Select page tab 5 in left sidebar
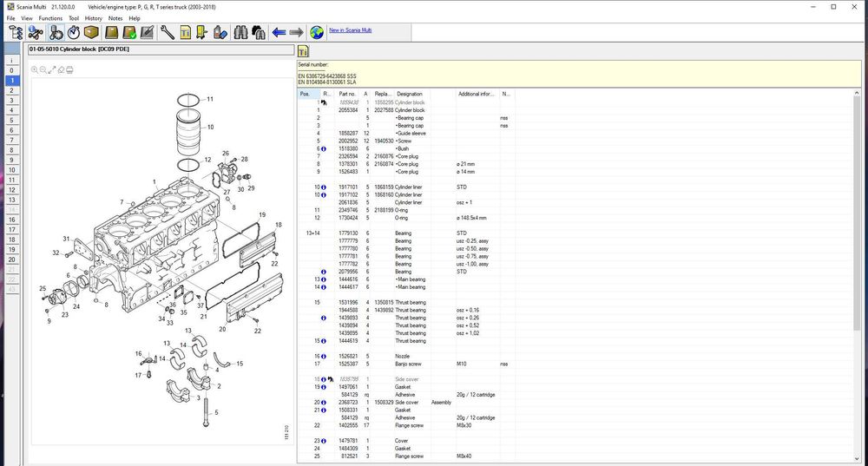This screenshot has width=868, height=466. (x=11, y=120)
